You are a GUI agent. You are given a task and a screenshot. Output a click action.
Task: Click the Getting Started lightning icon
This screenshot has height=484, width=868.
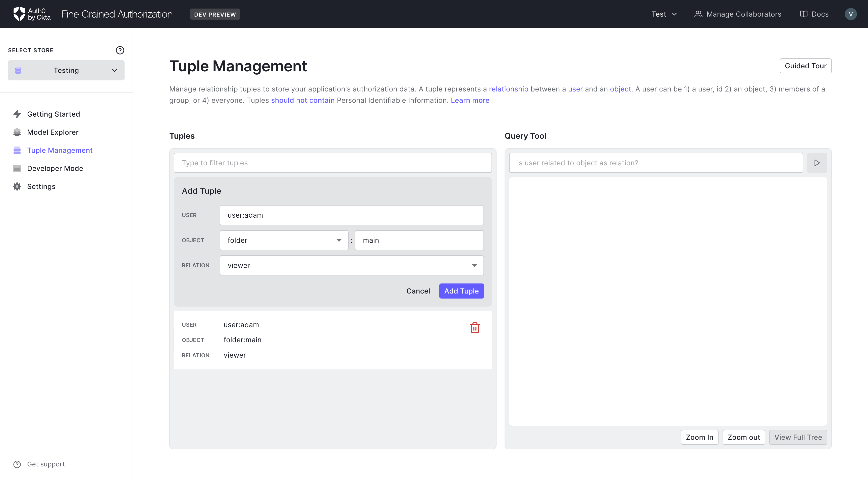click(x=17, y=114)
